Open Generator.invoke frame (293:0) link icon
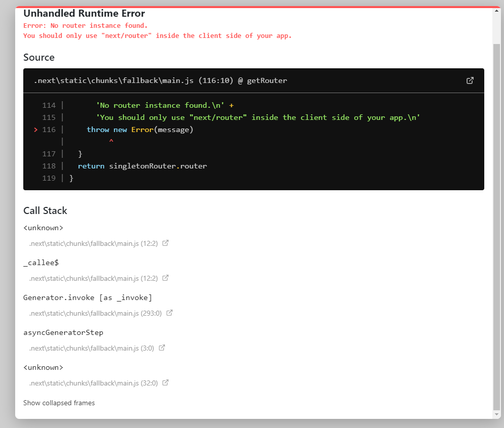Image resolution: width=504 pixels, height=428 pixels. click(x=170, y=313)
